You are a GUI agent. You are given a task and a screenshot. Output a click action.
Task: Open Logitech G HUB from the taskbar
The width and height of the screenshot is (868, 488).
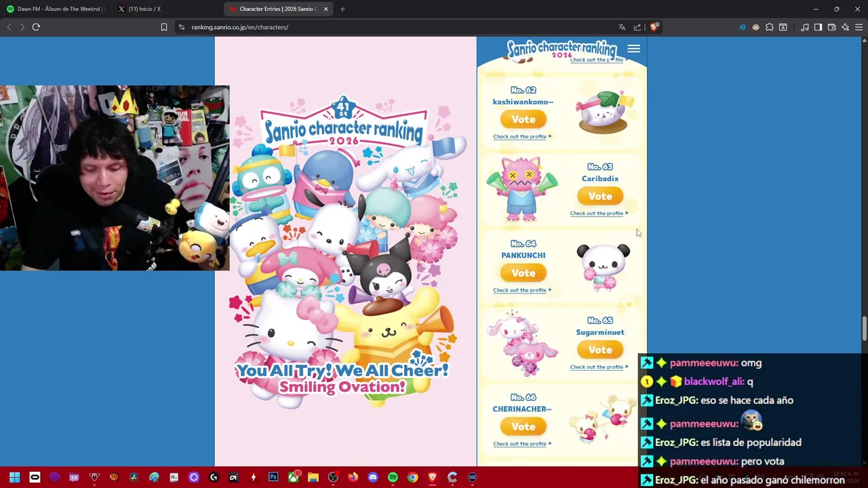coord(214,477)
